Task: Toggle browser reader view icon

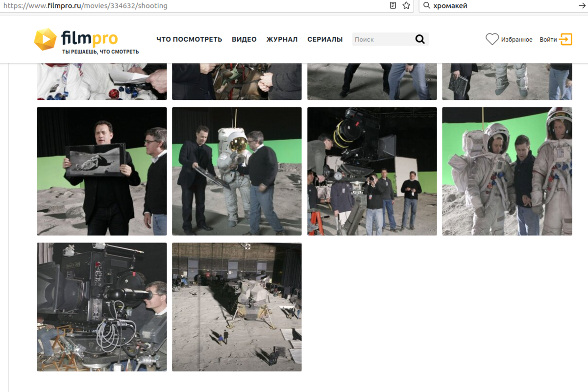Action: 393,5
